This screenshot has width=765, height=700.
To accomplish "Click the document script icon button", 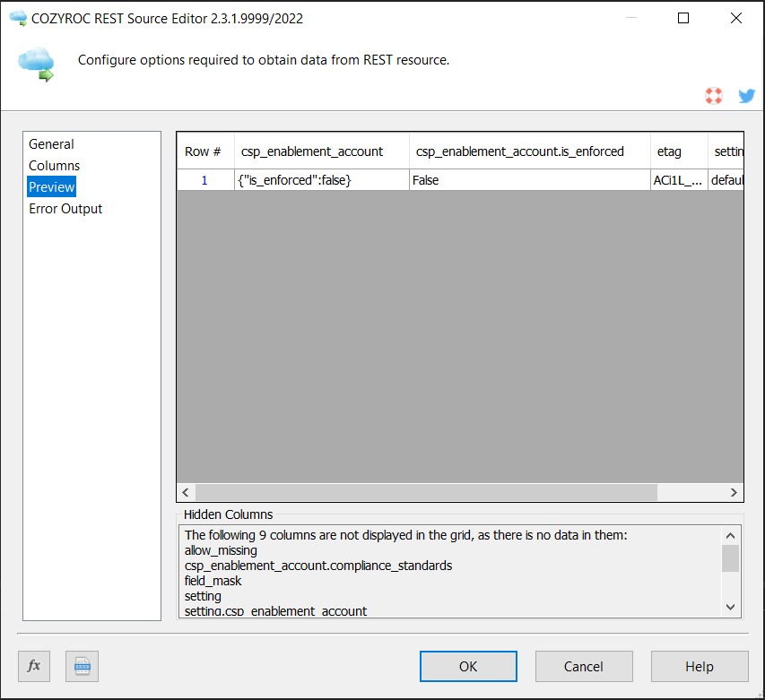I will (82, 666).
